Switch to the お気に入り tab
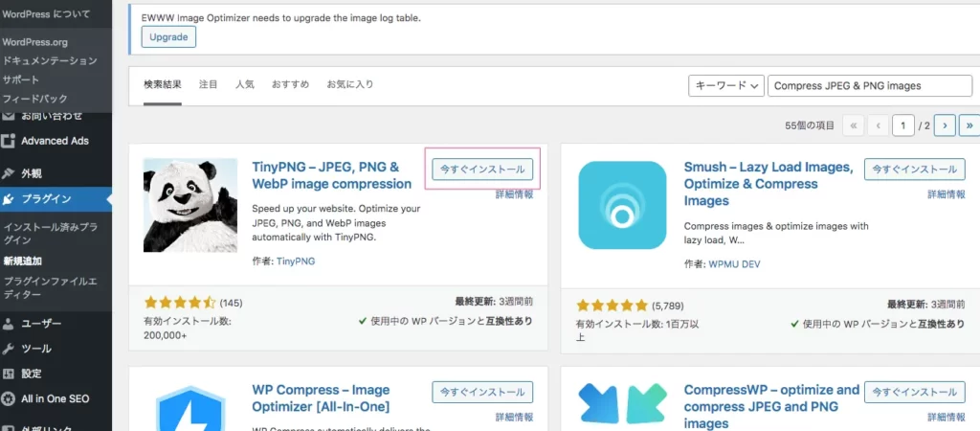Image resolution: width=980 pixels, height=431 pixels. pos(350,84)
